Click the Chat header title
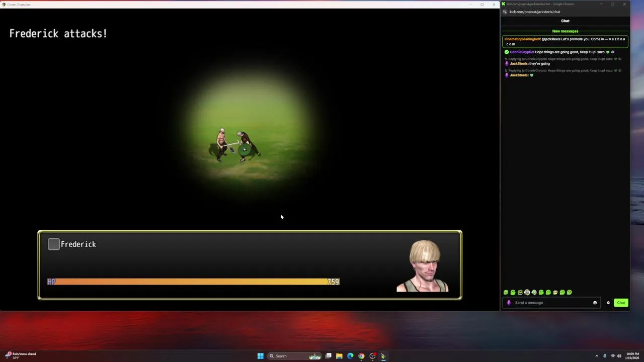 tap(565, 21)
